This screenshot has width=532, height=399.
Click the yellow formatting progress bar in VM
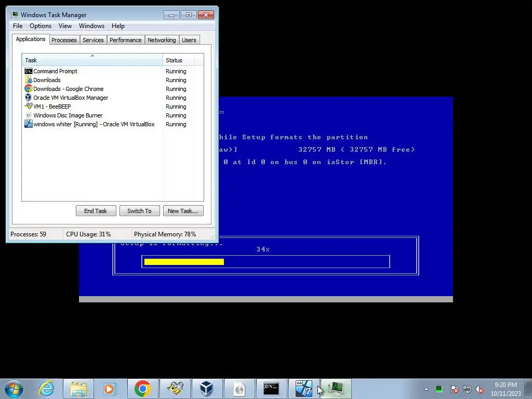tap(184, 262)
